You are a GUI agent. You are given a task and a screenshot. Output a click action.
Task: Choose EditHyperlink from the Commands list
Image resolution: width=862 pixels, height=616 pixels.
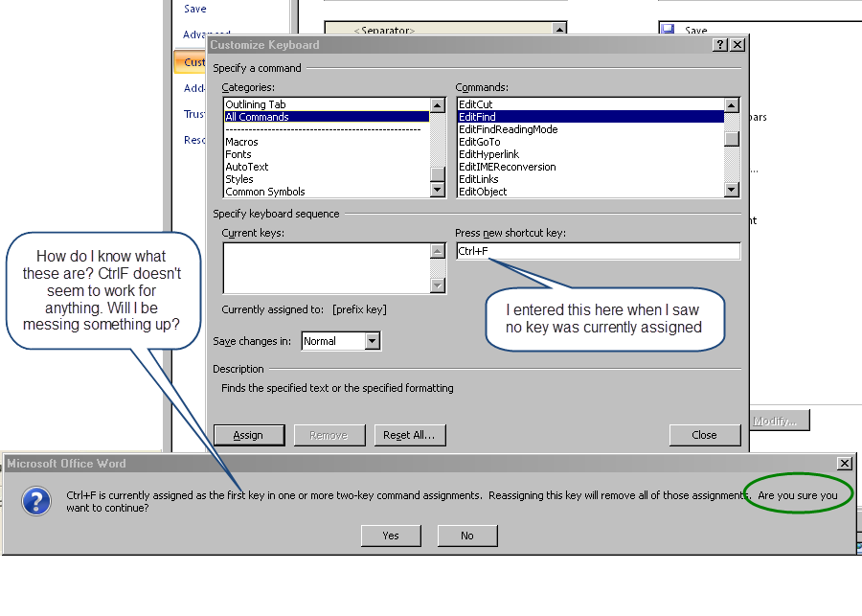click(x=488, y=154)
